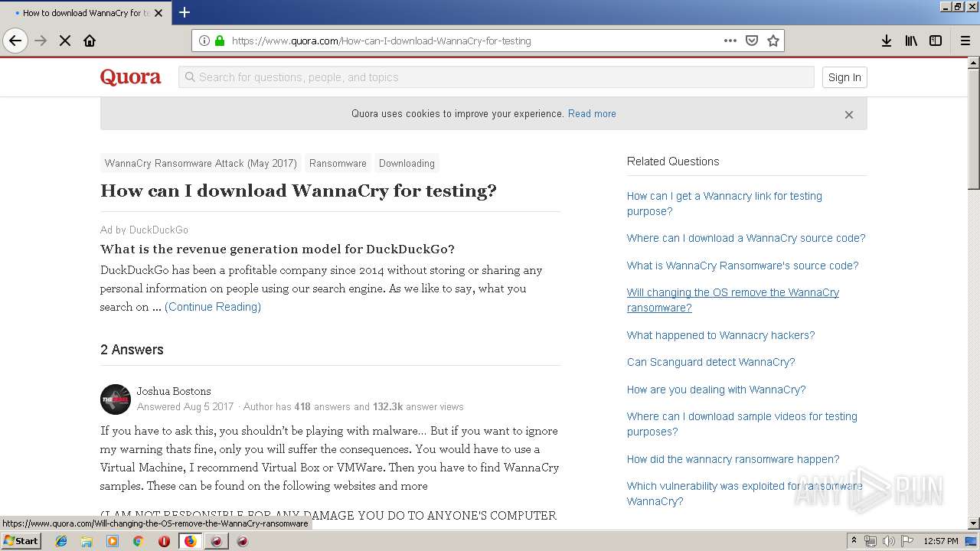Viewport: 980px width, 551px height.
Task: Open 'How are you dealing with WannaCry' link
Action: (717, 390)
